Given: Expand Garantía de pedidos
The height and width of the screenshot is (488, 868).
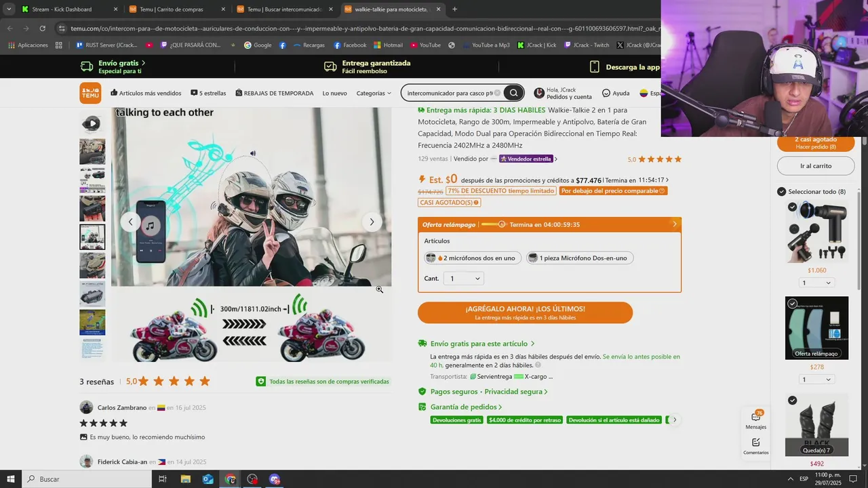Looking at the screenshot, I should click(460, 407).
